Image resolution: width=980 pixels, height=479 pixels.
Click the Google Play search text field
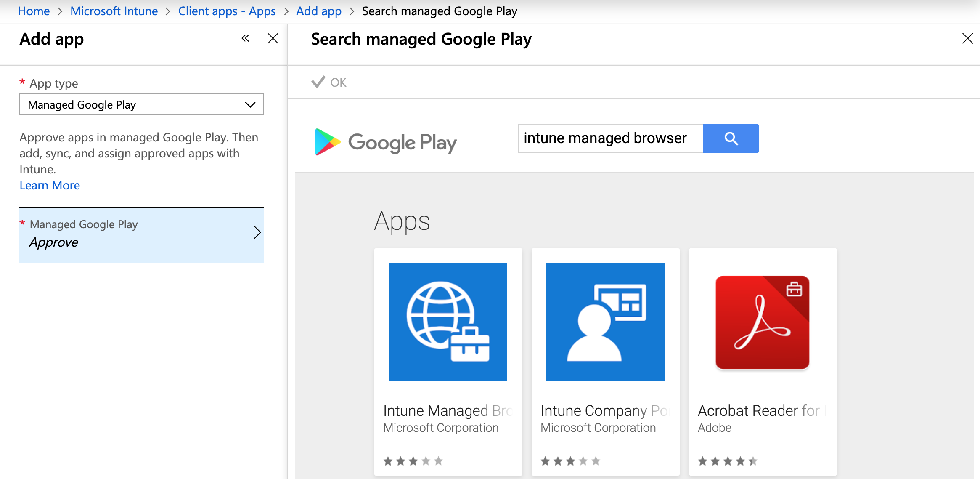pyautogui.click(x=611, y=138)
